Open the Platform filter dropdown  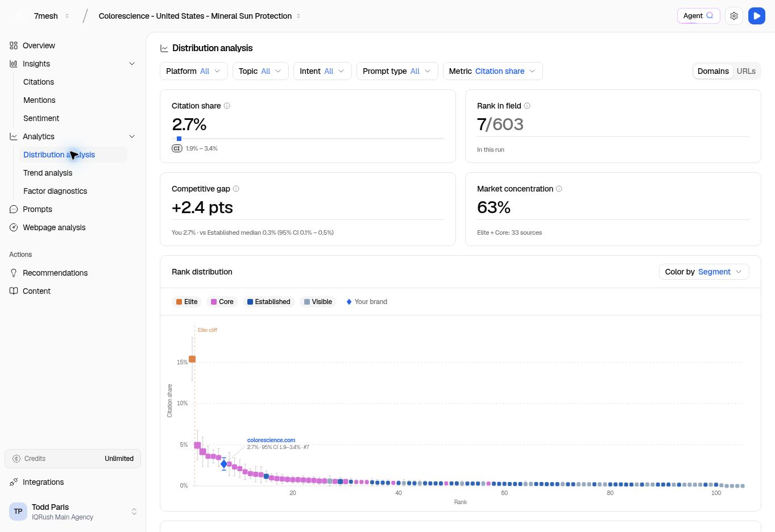[194, 71]
